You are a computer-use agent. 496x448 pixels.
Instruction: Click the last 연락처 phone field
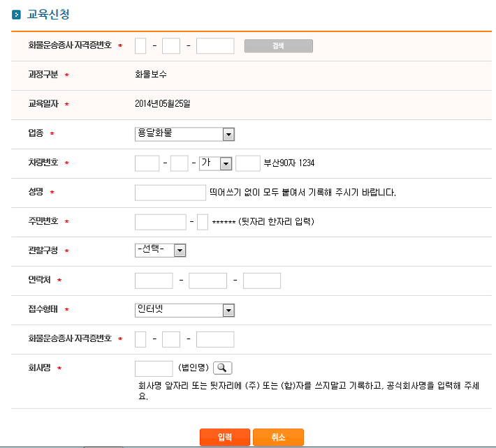click(x=262, y=281)
